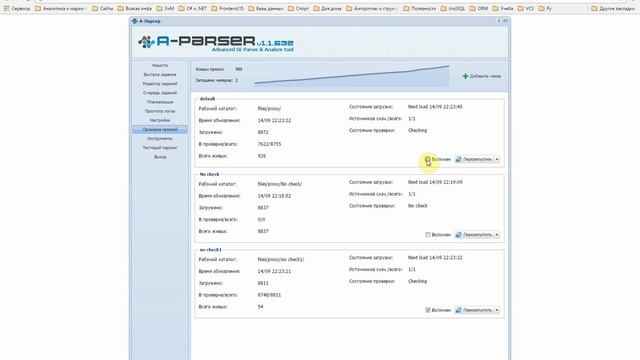Click the files/proxy/No check/ directory value
Image resolution: width=640 pixels, height=360 pixels.
pyautogui.click(x=280, y=184)
